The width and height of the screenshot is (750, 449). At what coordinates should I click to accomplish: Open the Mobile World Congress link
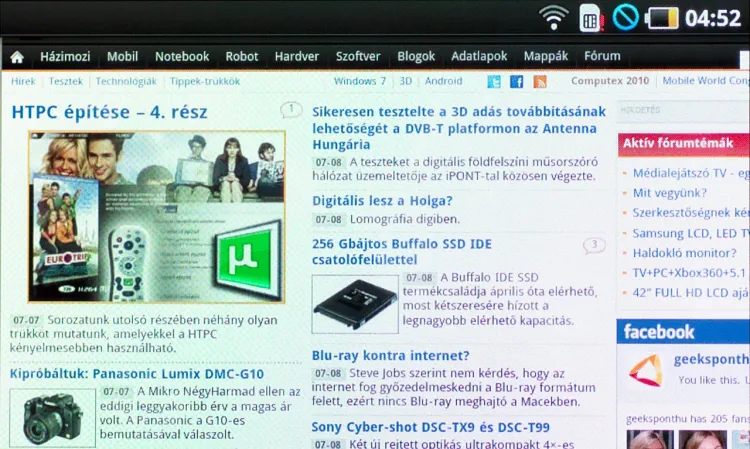(706, 81)
